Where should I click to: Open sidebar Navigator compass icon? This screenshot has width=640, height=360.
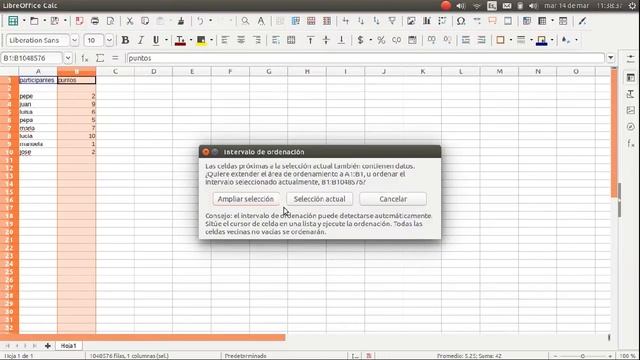point(631,127)
